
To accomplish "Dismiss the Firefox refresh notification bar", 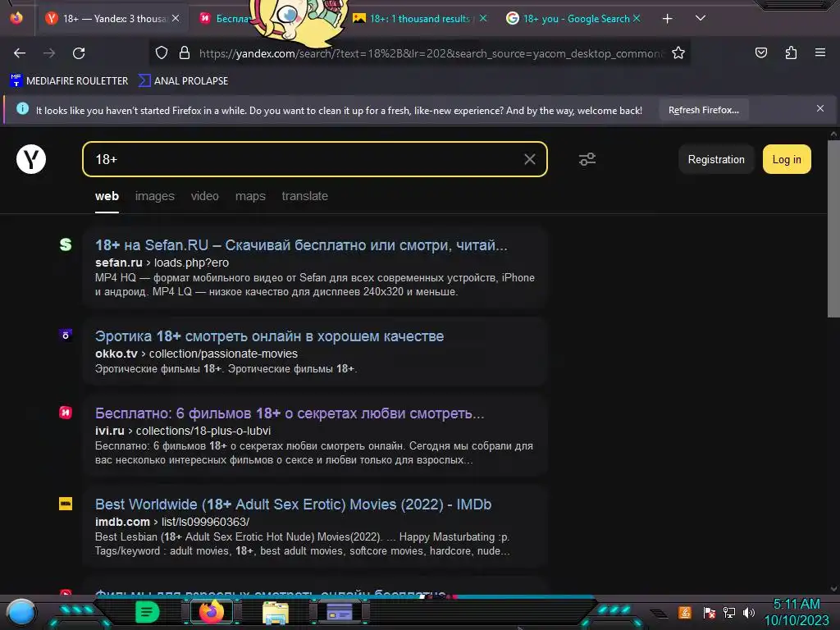I will (x=819, y=109).
